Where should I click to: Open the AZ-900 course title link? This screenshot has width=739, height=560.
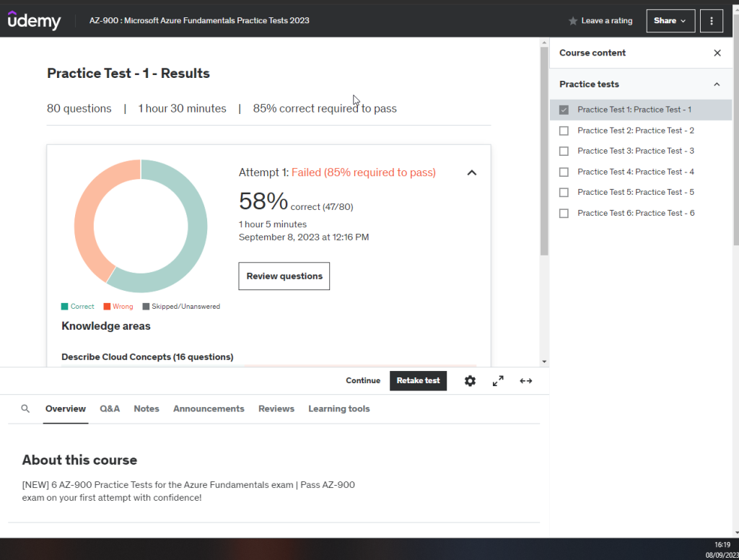[x=199, y=20]
